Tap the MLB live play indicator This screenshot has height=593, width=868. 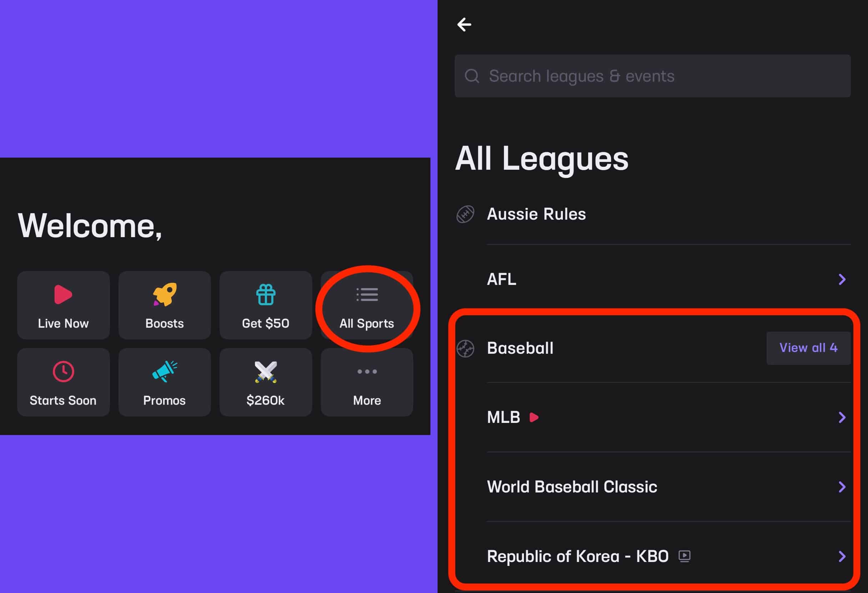pyautogui.click(x=534, y=417)
